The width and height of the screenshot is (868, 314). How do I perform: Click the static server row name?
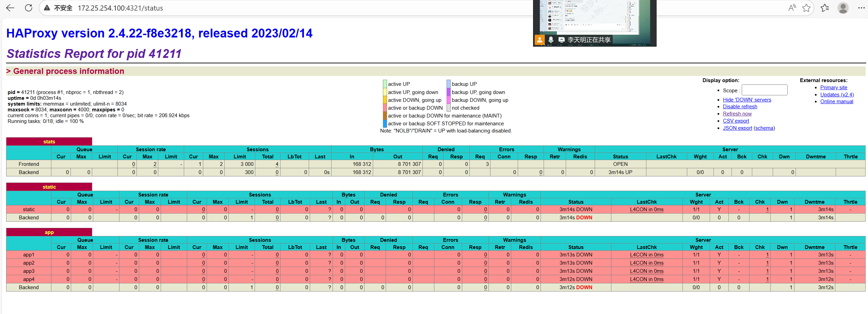coord(29,209)
